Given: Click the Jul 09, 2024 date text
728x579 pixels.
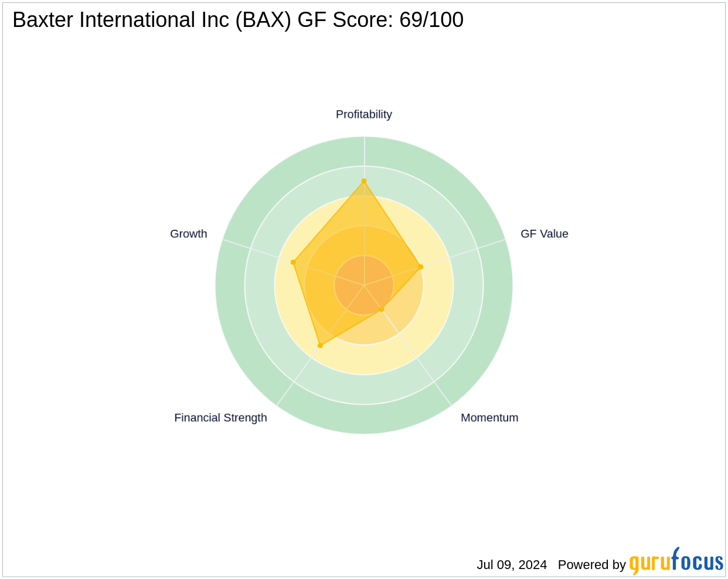Looking at the screenshot, I should (x=512, y=565).
